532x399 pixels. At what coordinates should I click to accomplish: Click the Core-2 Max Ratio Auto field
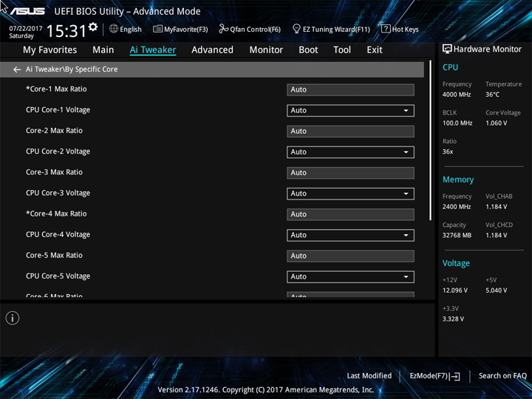350,132
